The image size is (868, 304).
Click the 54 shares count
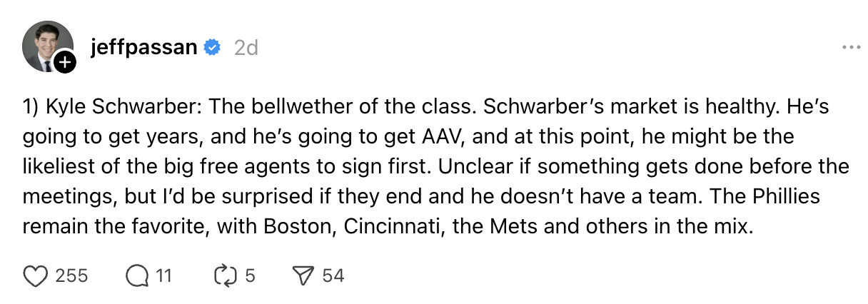click(333, 275)
